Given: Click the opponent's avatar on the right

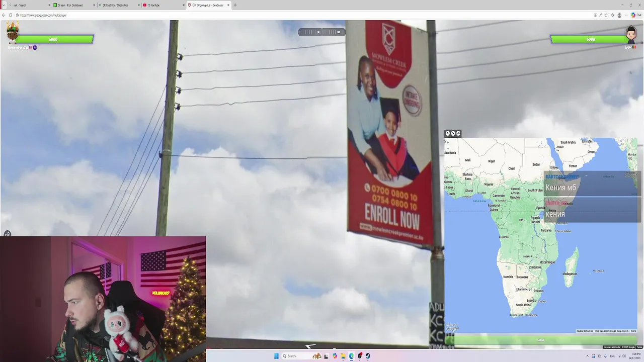Looking at the screenshot, I should [x=631, y=34].
